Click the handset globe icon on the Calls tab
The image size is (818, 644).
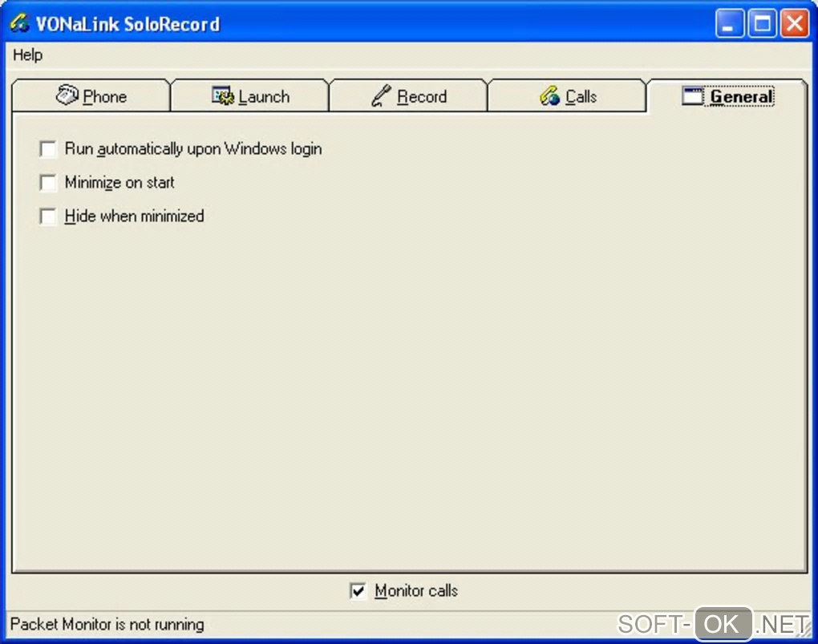(x=549, y=95)
